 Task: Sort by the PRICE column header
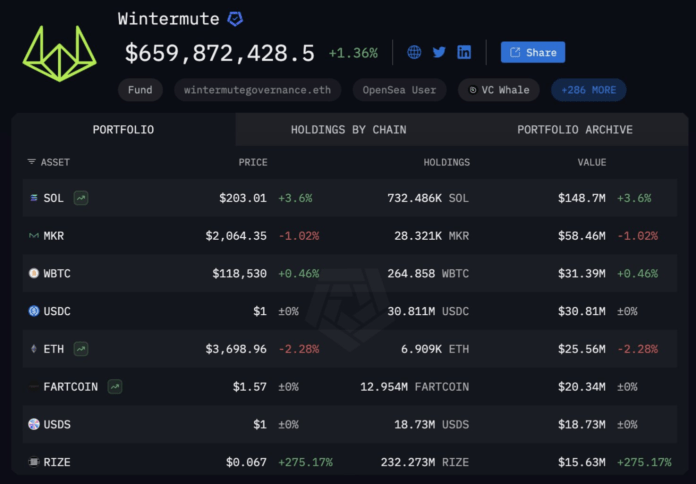coord(253,163)
